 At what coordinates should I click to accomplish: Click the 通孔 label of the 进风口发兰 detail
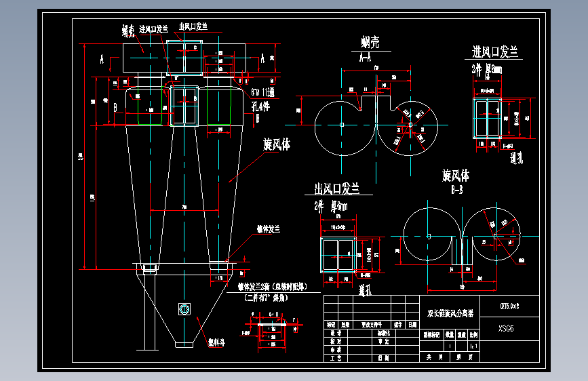(x=516, y=158)
